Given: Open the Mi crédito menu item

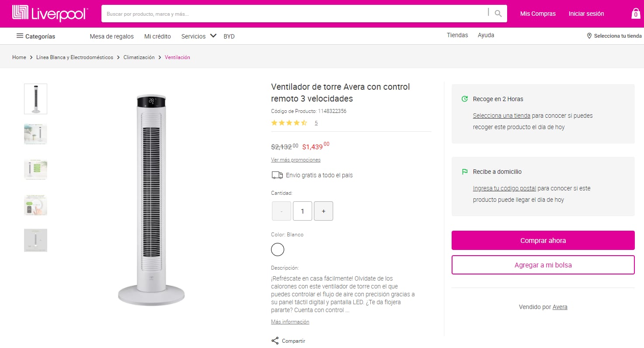Looking at the screenshot, I should coord(157,36).
